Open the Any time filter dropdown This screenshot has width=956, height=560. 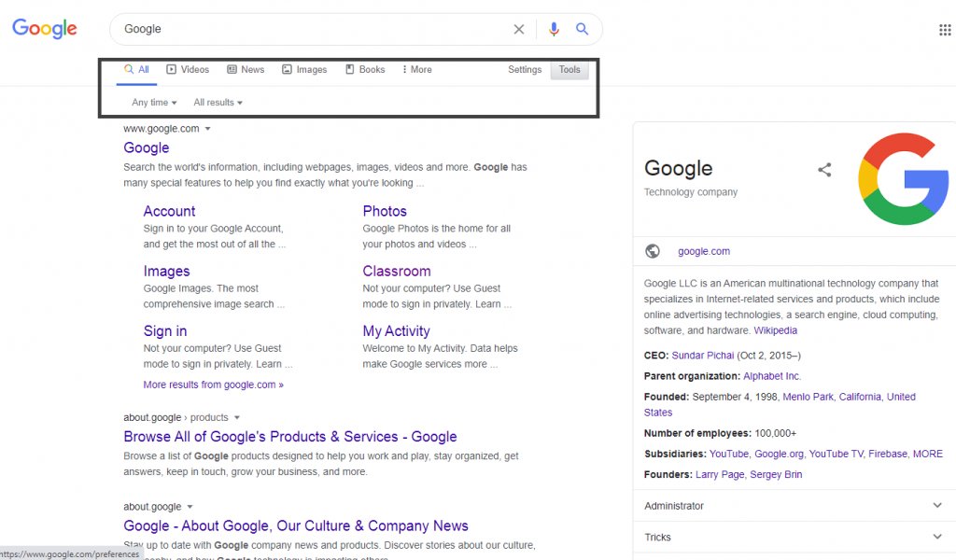tap(154, 103)
